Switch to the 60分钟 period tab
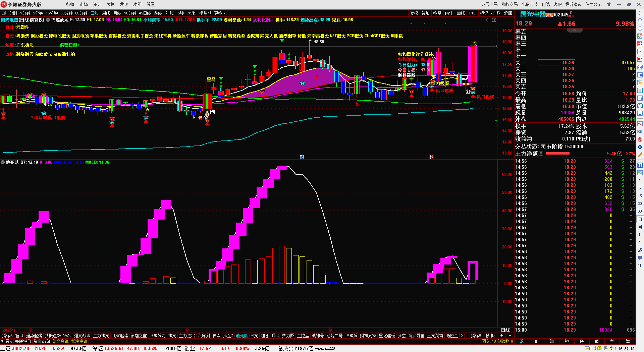 [x=81, y=13]
